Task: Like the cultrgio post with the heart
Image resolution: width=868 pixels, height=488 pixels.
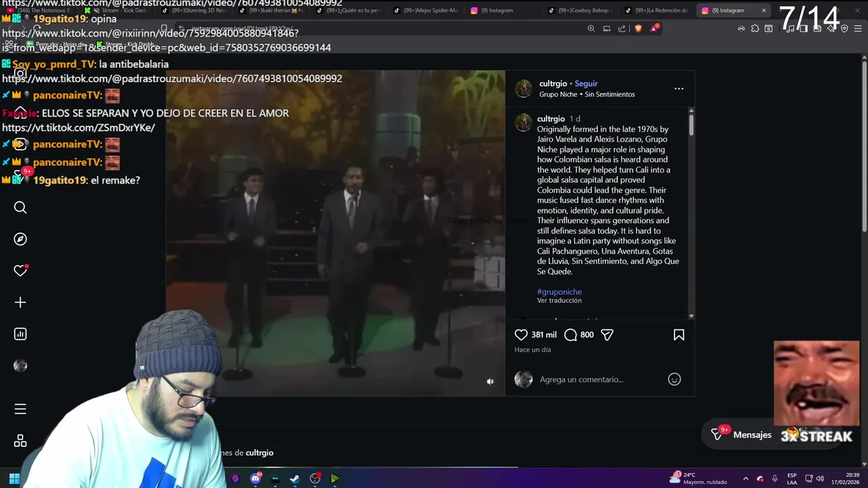Action: (x=521, y=335)
